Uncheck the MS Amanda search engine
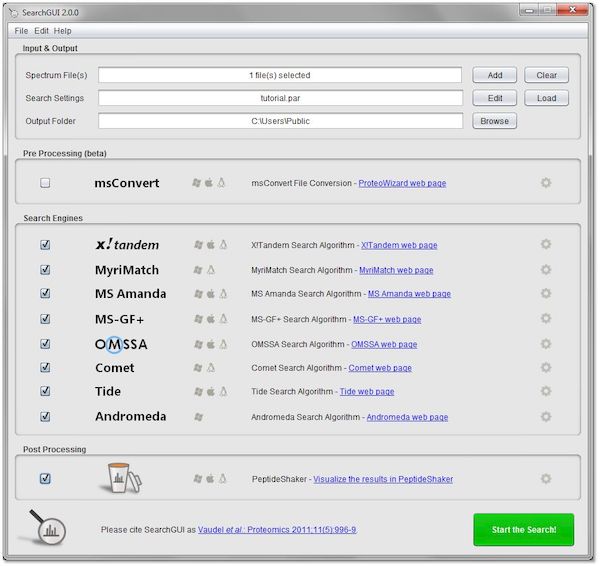 [45, 293]
